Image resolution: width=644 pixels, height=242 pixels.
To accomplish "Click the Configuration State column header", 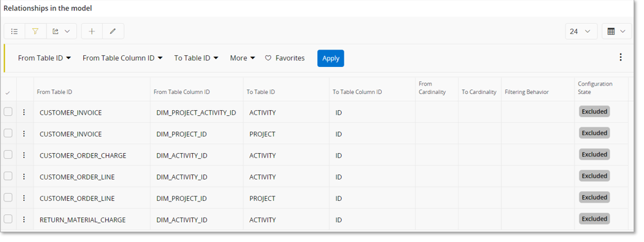I will click(595, 88).
